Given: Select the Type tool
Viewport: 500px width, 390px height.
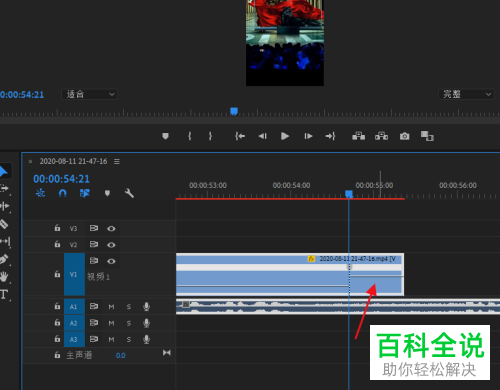Looking at the screenshot, I should click(x=4, y=294).
